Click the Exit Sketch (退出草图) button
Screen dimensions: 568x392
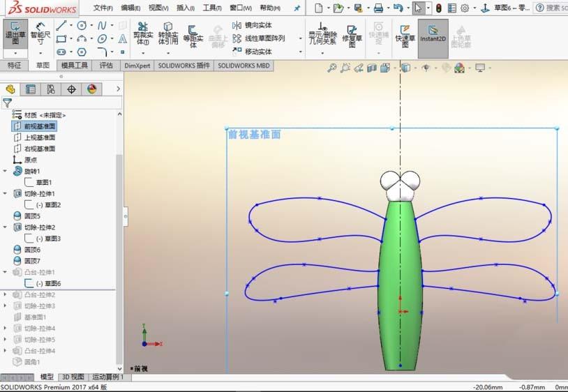click(x=15, y=33)
